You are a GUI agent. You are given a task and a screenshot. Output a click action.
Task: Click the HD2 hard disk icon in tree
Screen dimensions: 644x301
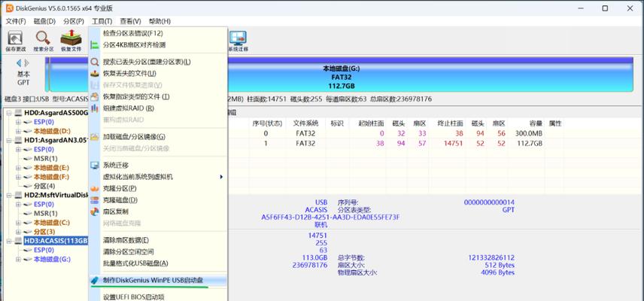pos(18,195)
